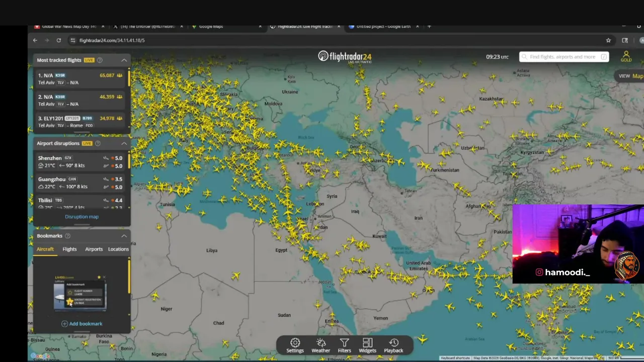Open the most tracked flight ranked 2
Screen dimensions: 644x362
click(80, 100)
